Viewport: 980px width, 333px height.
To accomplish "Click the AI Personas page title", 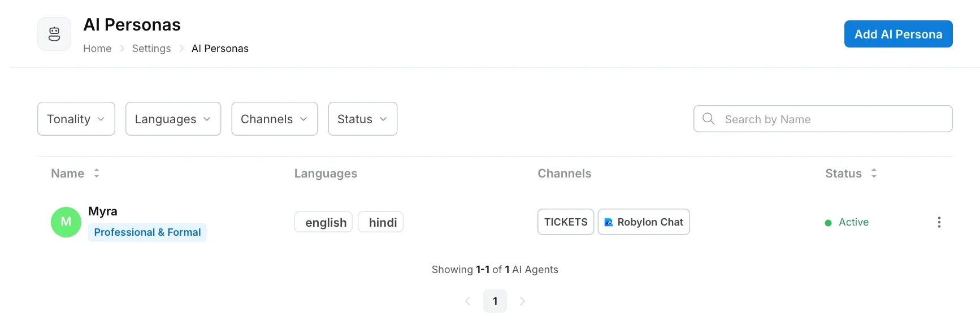I will coord(132,25).
